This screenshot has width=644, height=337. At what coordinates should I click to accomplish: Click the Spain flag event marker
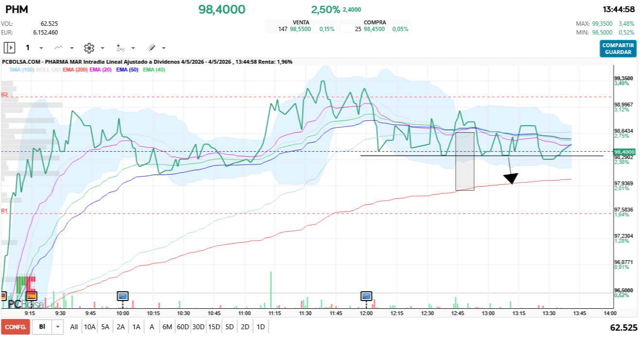(31, 295)
